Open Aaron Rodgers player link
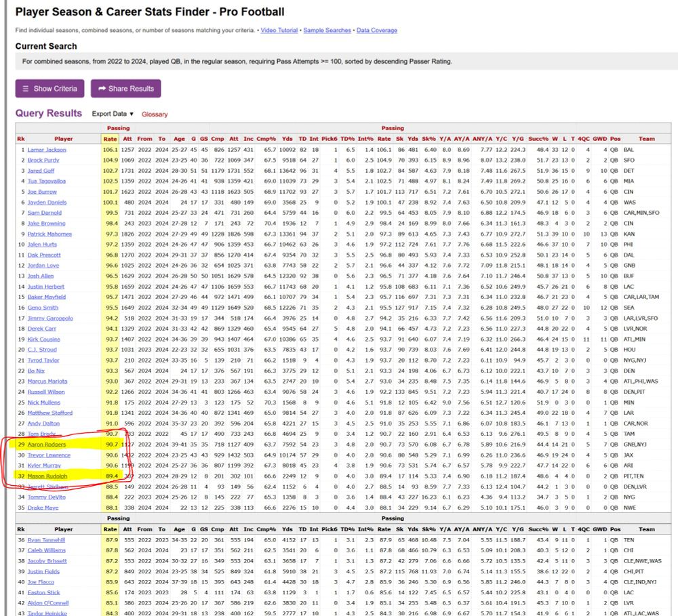 pyautogui.click(x=47, y=445)
